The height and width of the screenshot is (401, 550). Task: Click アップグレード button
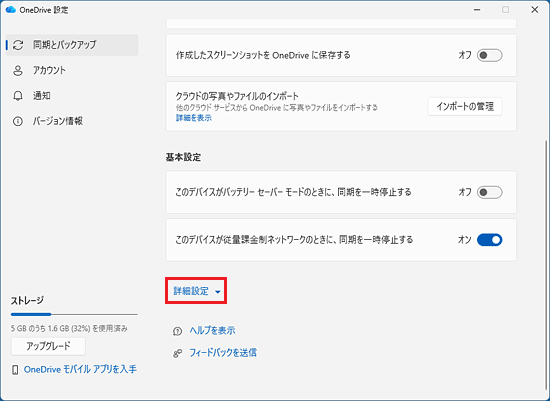point(48,346)
